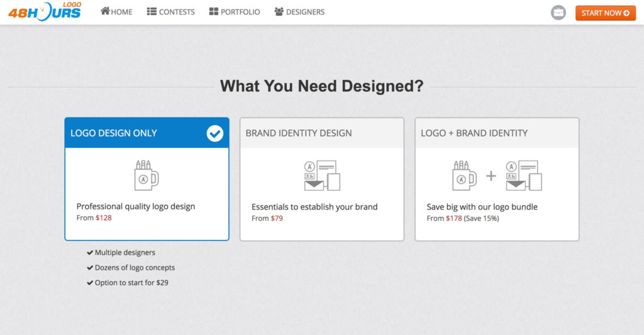Viewport: 644px width, 335px height.
Task: Click the list icon beside Contests
Action: tap(152, 11)
